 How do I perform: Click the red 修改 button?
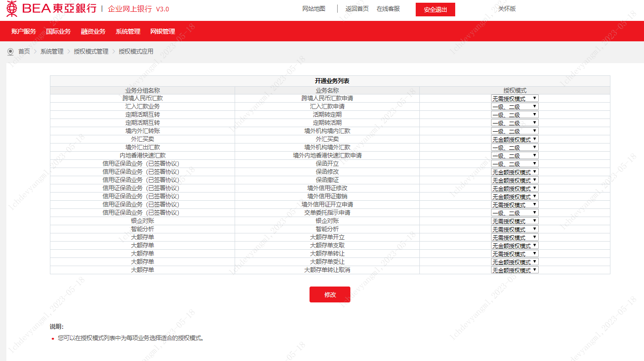click(x=329, y=294)
